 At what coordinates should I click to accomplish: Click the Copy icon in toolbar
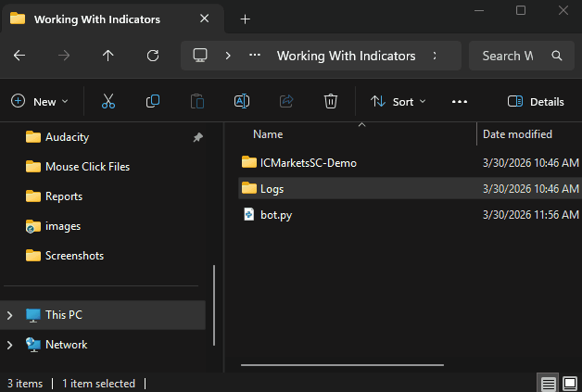[x=153, y=102]
